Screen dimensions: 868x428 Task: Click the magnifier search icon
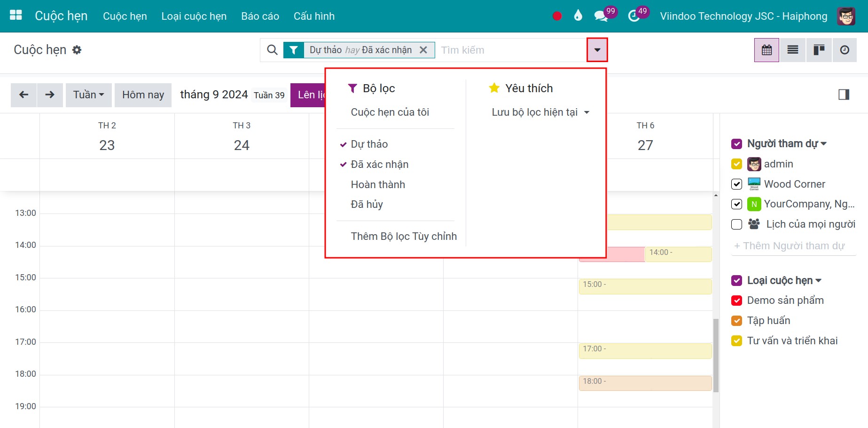pos(272,50)
